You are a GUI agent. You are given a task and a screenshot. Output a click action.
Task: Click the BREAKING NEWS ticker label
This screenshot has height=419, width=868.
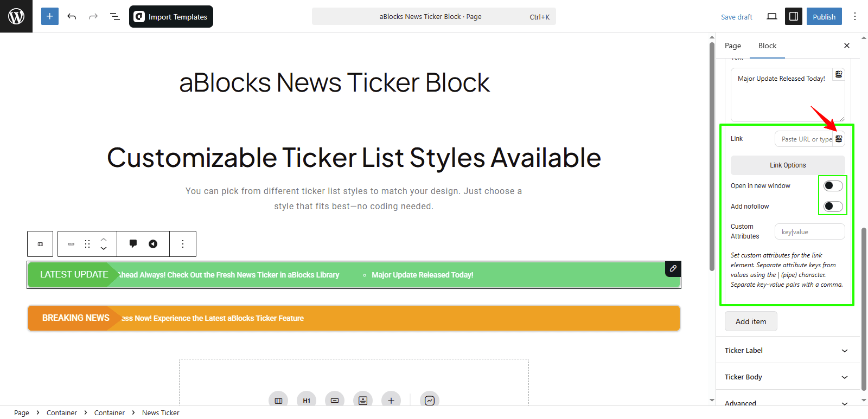(x=76, y=318)
